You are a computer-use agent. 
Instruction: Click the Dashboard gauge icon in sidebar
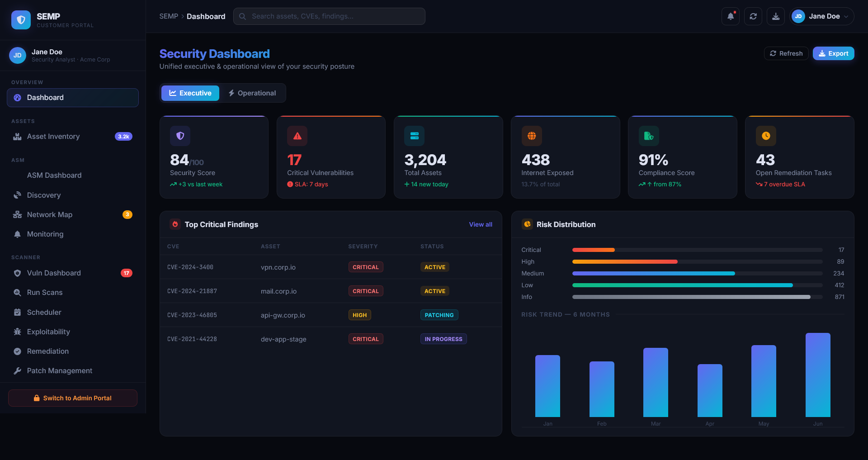(17, 98)
